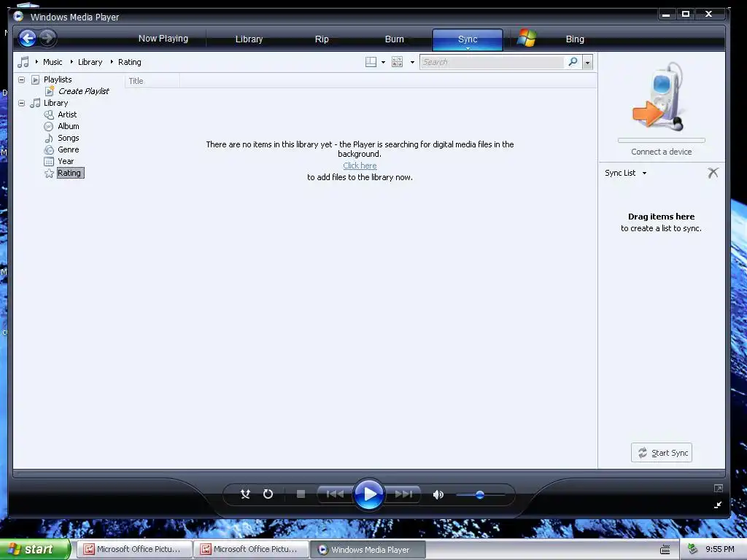This screenshot has width=747, height=560.
Task: Click the Windows Media Player title icon
Action: coord(18,16)
